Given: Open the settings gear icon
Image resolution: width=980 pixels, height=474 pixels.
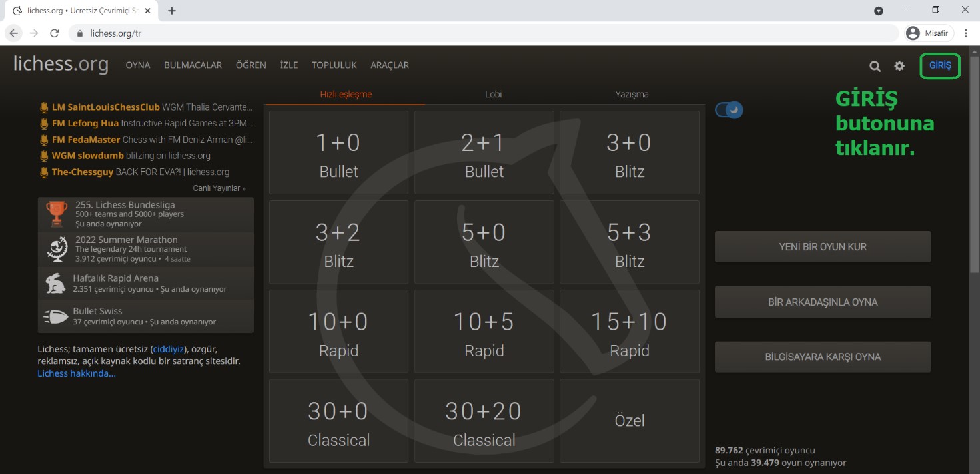Looking at the screenshot, I should 899,66.
